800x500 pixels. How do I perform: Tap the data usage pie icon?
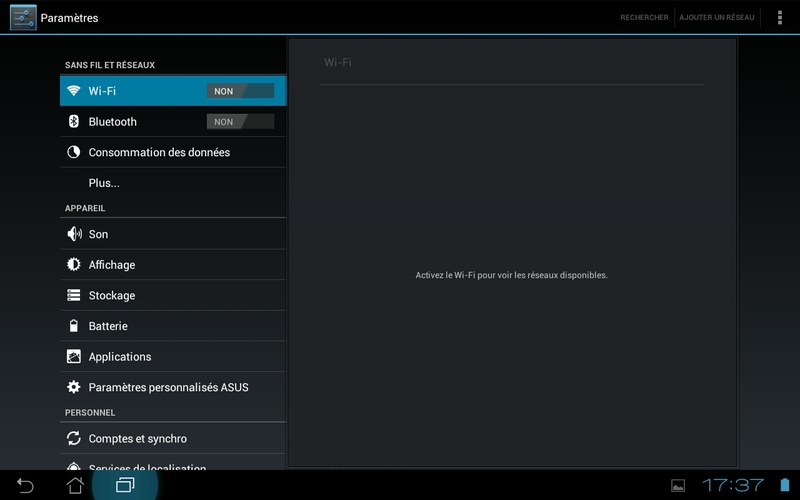tap(73, 152)
